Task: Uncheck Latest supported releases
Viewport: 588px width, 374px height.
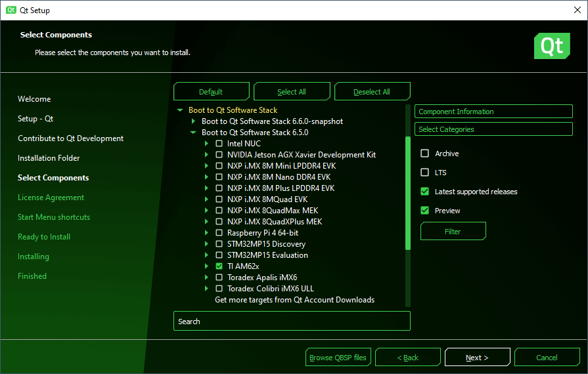Action: pyautogui.click(x=424, y=192)
